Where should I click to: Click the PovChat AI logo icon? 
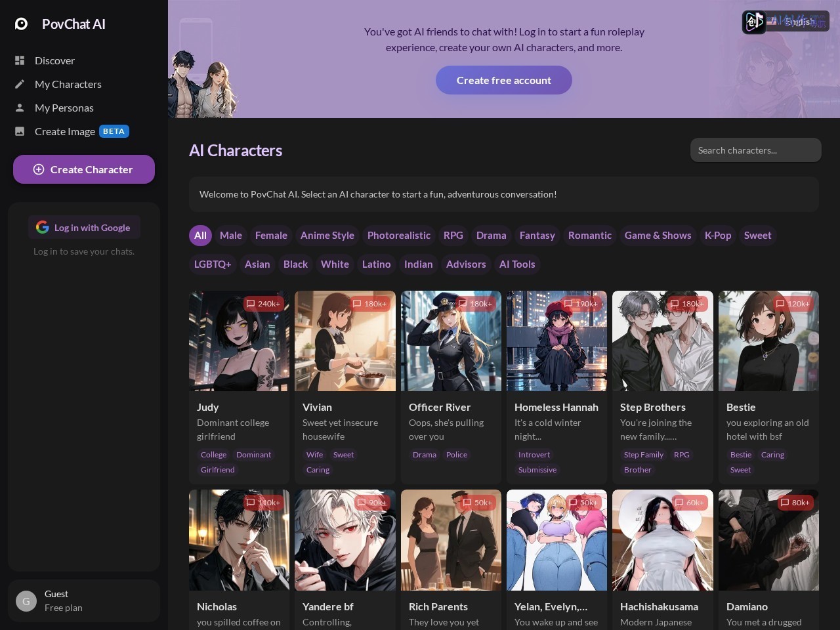click(22, 24)
